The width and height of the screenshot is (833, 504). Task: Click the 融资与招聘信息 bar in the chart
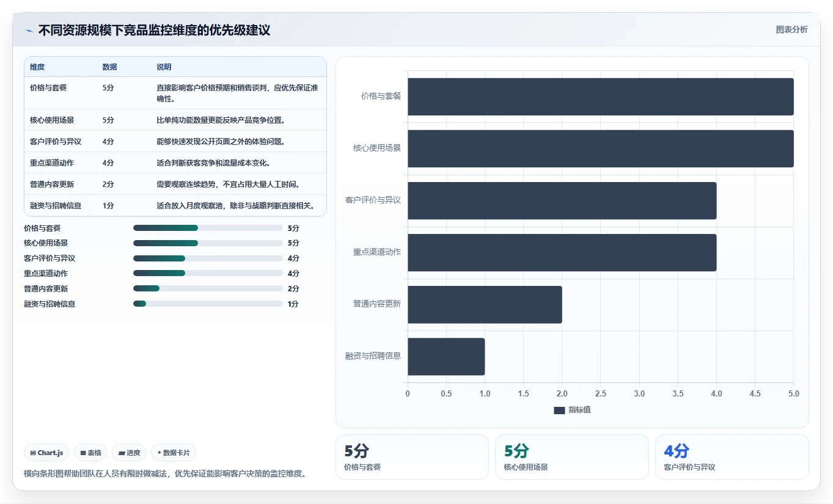tap(447, 357)
